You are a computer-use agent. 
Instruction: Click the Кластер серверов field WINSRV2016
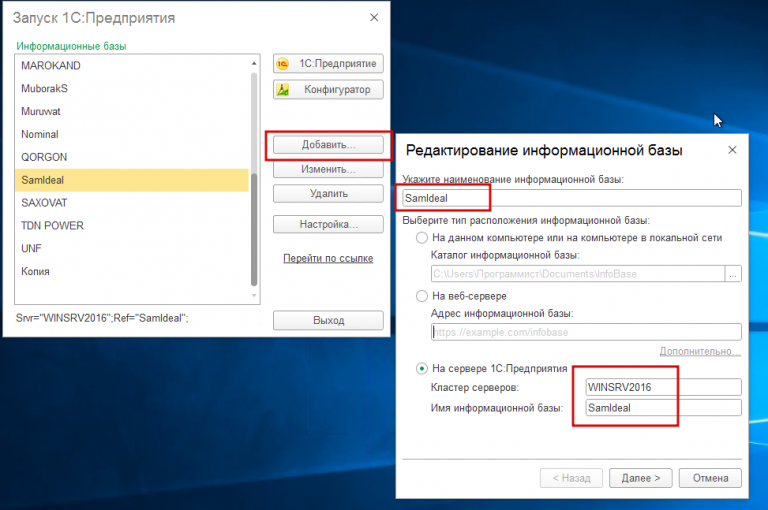664,387
